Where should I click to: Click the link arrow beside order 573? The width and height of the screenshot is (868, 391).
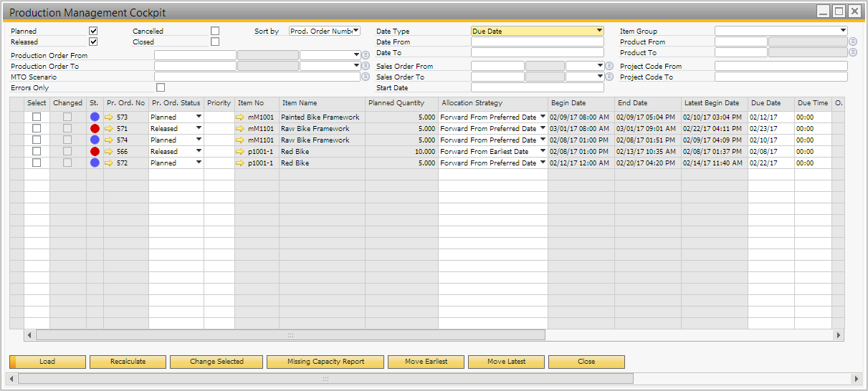tap(110, 117)
